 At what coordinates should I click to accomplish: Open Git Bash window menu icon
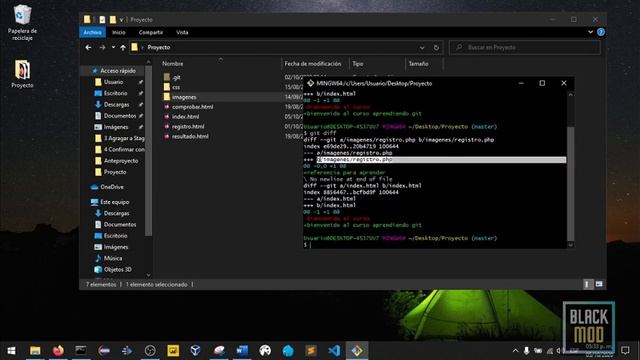[x=311, y=83]
